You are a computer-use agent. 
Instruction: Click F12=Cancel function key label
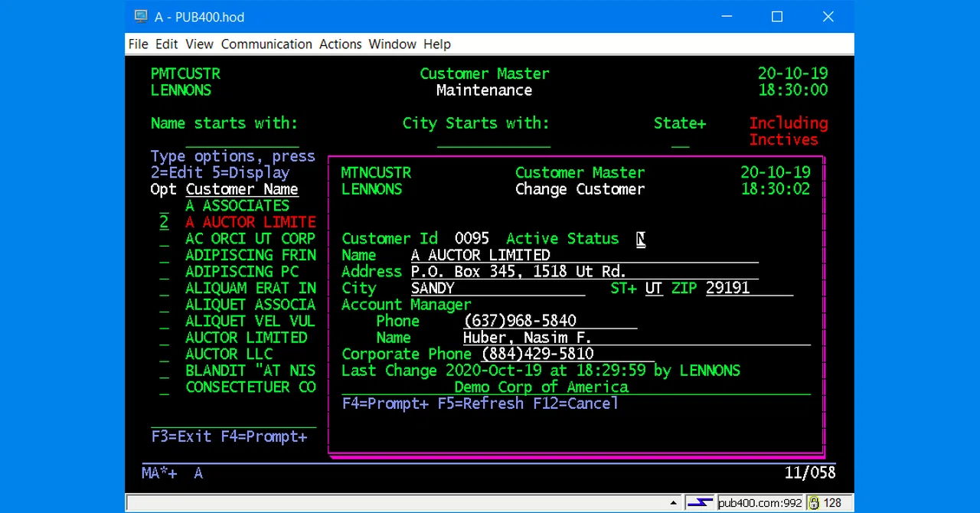[576, 404]
